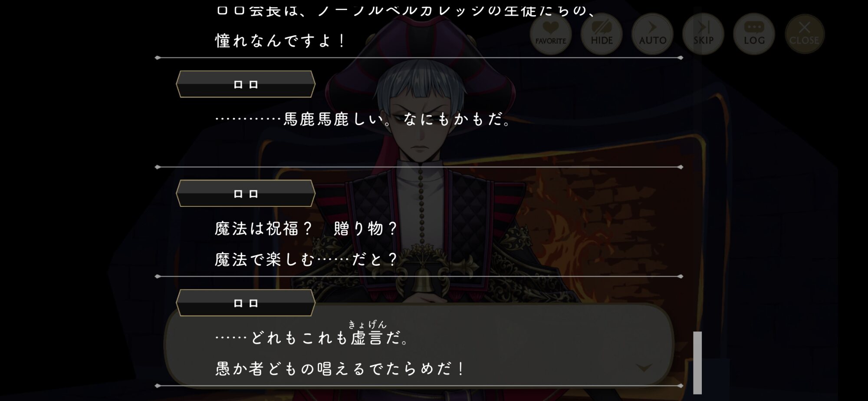
Task: Click ロロ name plate above 魔法は祝福 line
Action: tap(246, 193)
